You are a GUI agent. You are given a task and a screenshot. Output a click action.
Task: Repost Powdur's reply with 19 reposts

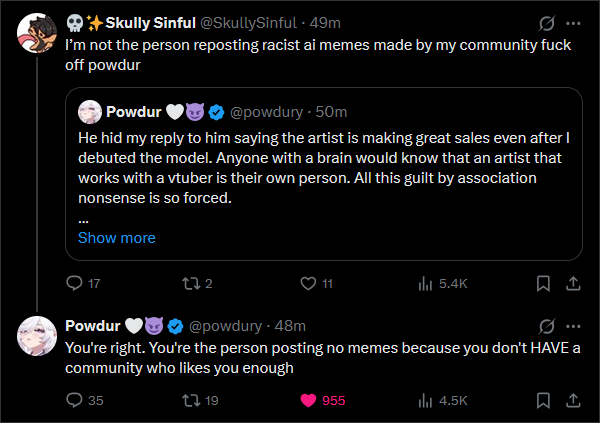point(200,400)
